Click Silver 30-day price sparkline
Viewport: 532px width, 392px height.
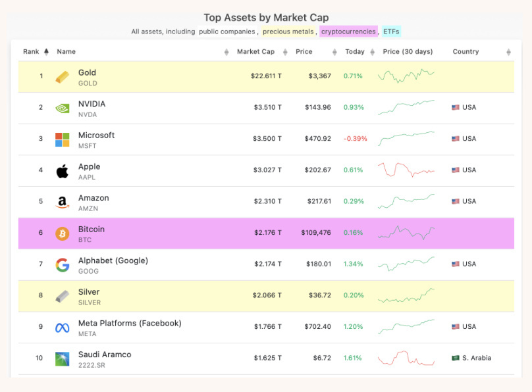point(406,295)
